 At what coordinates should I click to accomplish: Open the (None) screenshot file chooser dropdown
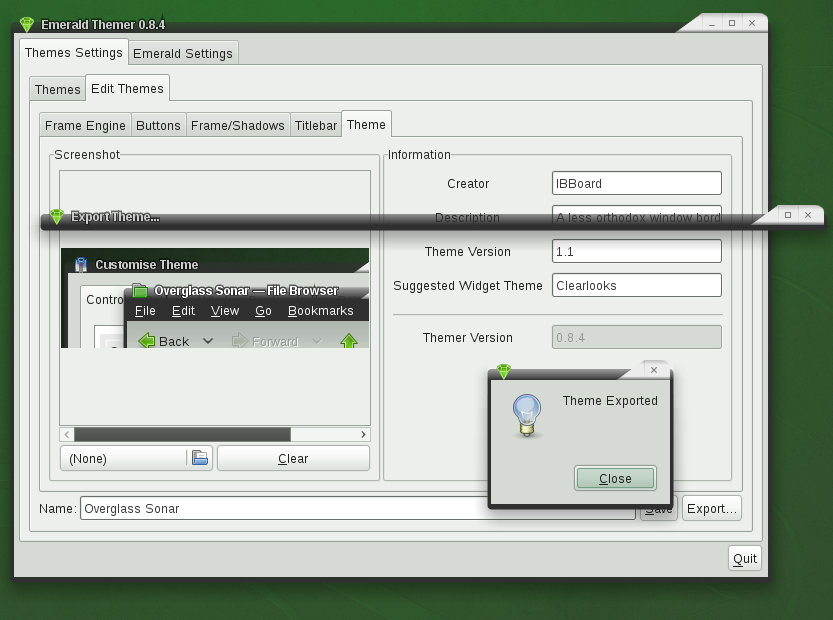[137, 458]
